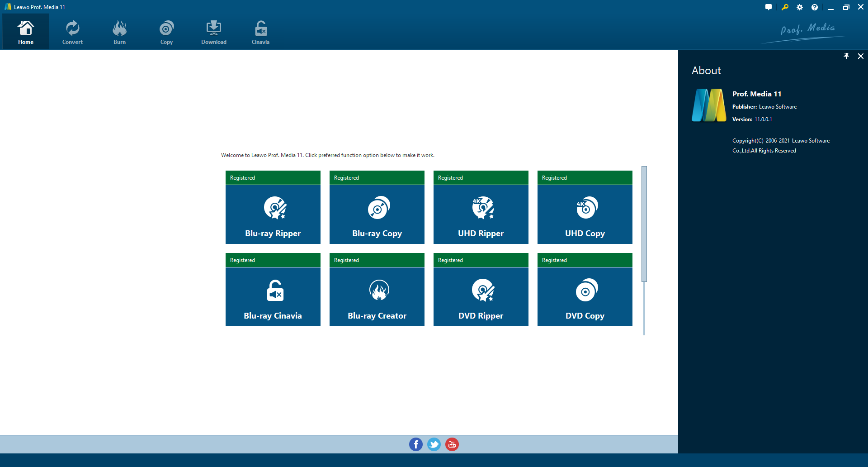The width and height of the screenshot is (868, 467).
Task: Click the Registered banner above Blu-ray Ripper
Action: [273, 178]
